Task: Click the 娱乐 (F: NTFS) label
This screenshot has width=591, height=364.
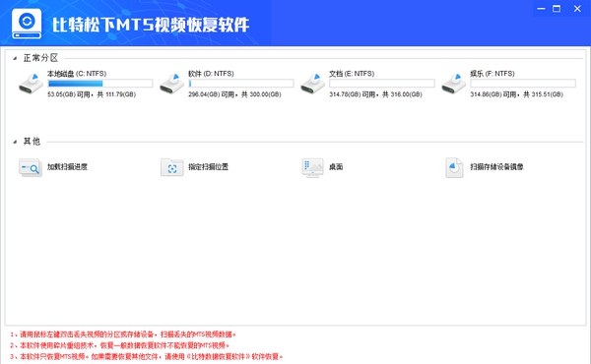Action: [x=492, y=74]
